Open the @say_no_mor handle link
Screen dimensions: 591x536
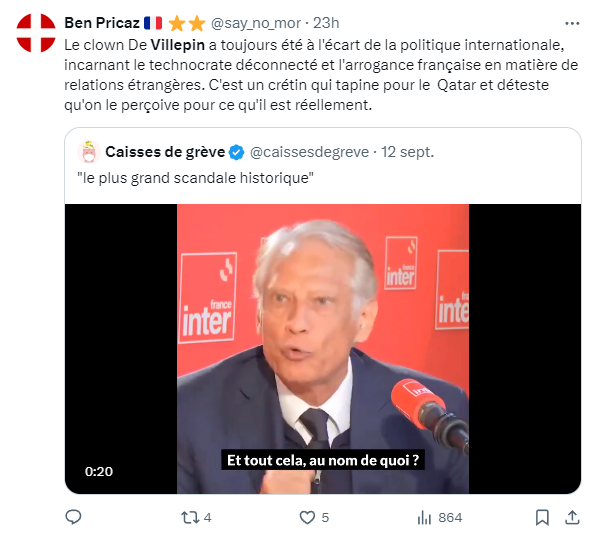[256, 23]
